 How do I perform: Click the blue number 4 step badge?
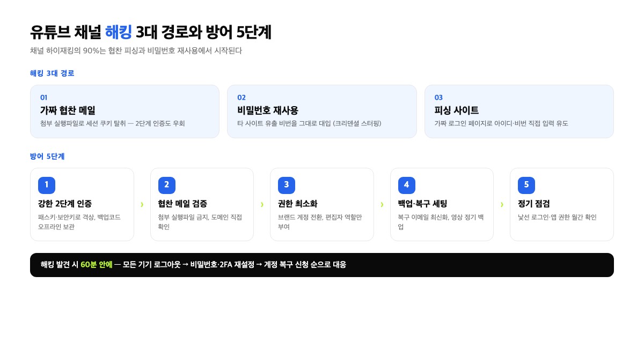[x=407, y=185]
